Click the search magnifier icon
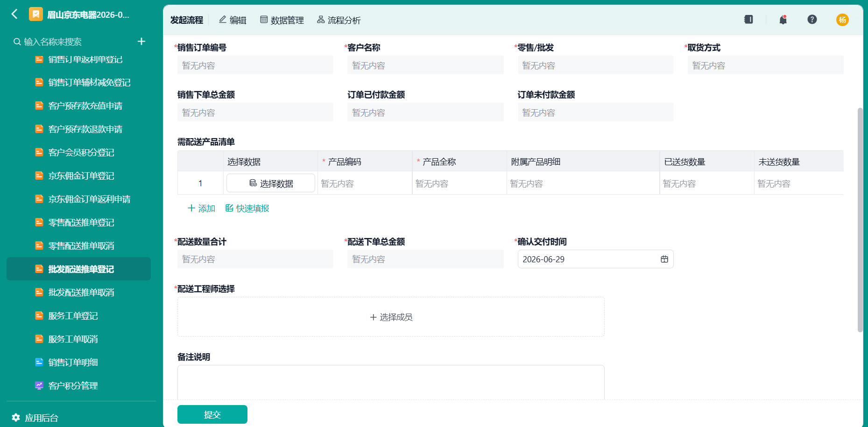Image resolution: width=868 pixels, height=427 pixels. 17,42
